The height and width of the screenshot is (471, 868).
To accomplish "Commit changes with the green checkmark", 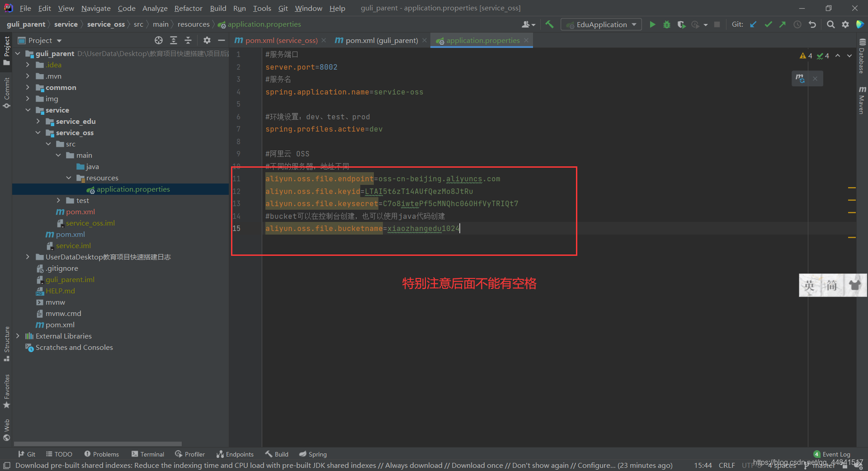I will tap(768, 24).
